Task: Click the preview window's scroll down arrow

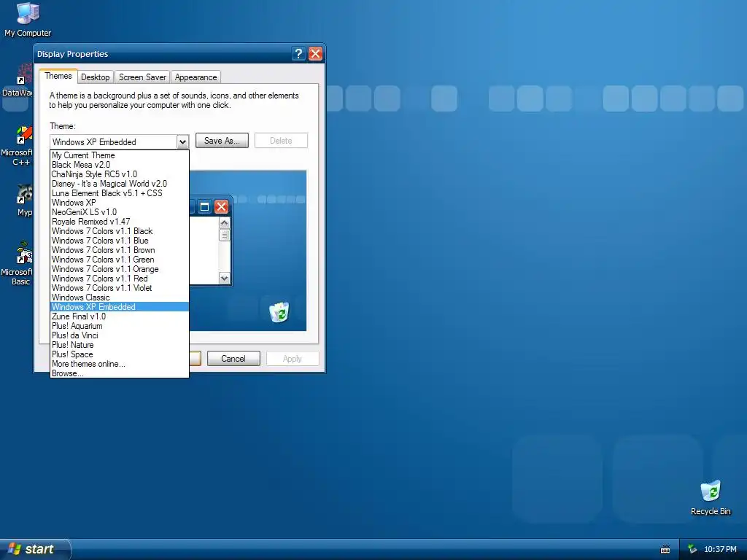Action: point(225,278)
